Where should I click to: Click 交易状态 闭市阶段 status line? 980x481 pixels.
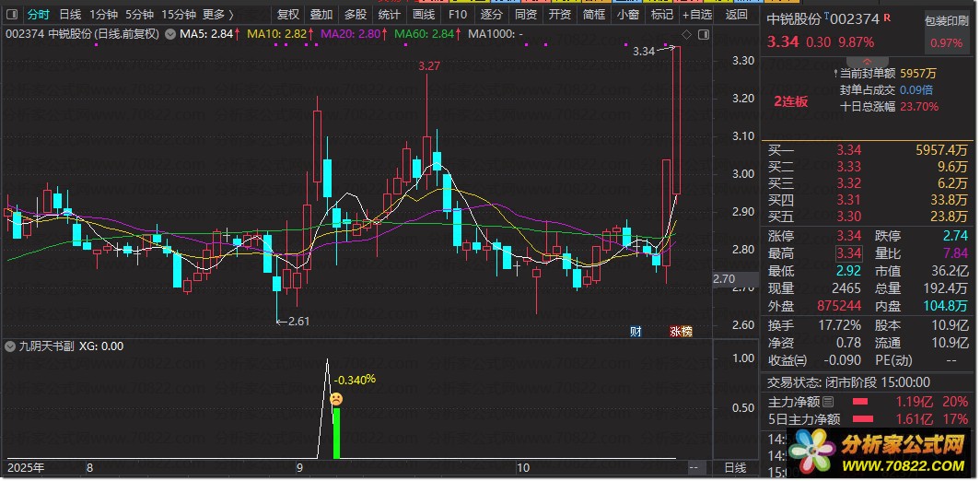click(849, 382)
